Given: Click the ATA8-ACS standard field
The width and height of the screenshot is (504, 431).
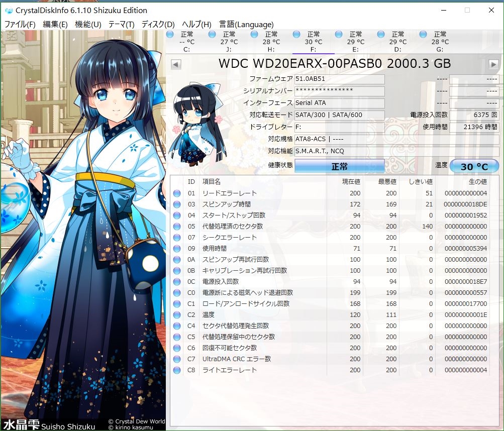Looking at the screenshot, I should [396, 139].
